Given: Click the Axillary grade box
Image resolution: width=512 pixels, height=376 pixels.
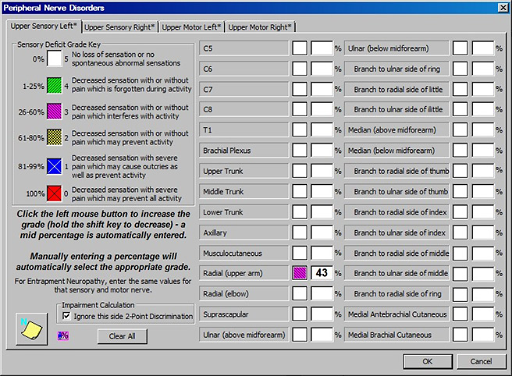Looking at the screenshot, I should click(300, 233).
